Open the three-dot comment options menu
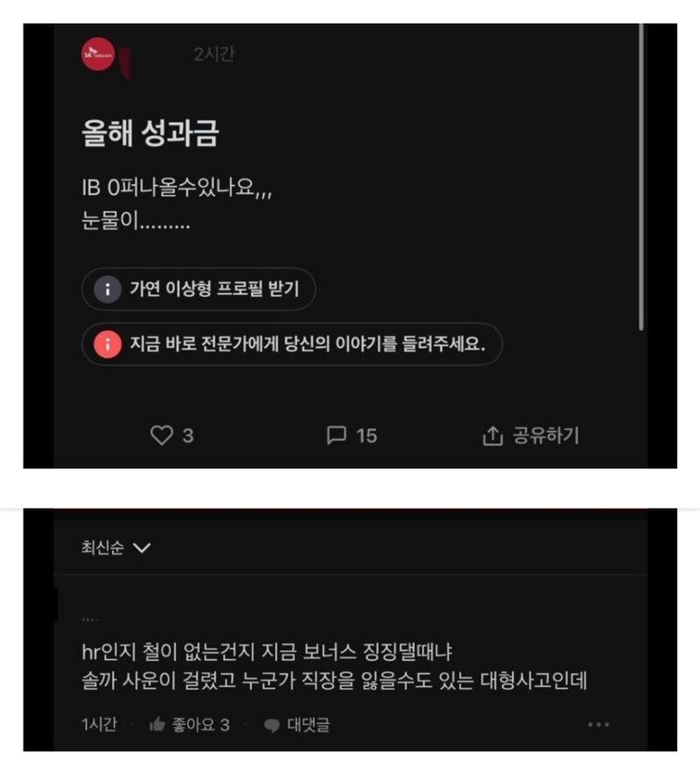Image resolution: width=700 pixels, height=766 pixels. (598, 724)
